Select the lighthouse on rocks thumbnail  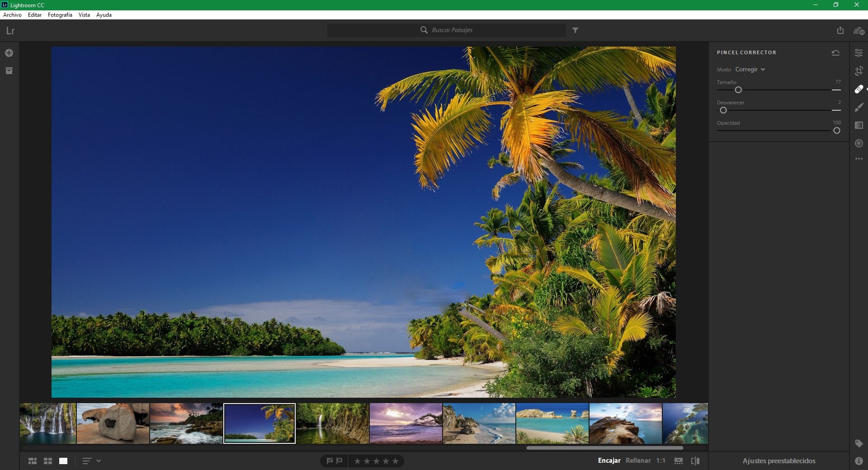click(626, 423)
